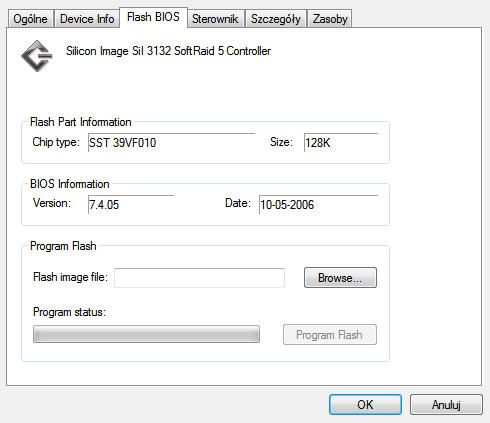Viewport: 490px width, 423px height.
Task: Click the greyed-out Program Flash button
Action: [x=330, y=335]
